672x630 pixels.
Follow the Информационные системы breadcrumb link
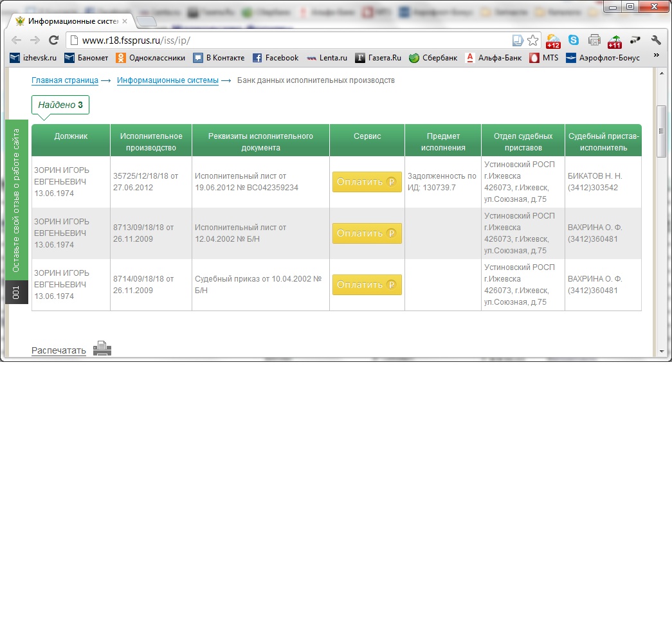(168, 80)
